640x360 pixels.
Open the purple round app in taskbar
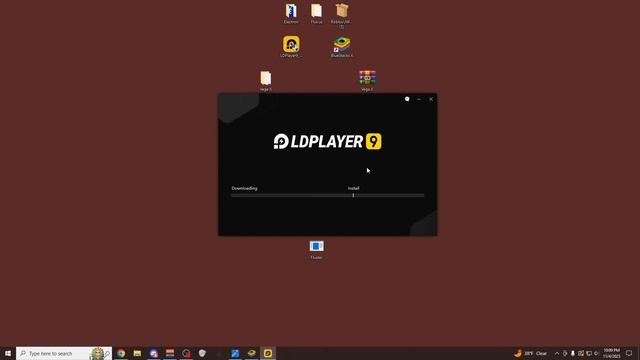pos(153,353)
